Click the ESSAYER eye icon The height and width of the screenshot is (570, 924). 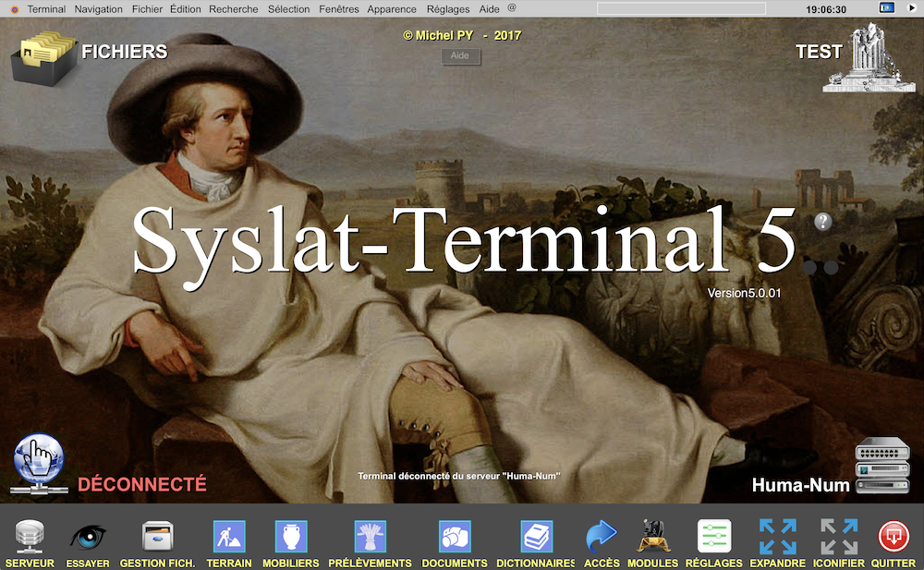[88, 536]
